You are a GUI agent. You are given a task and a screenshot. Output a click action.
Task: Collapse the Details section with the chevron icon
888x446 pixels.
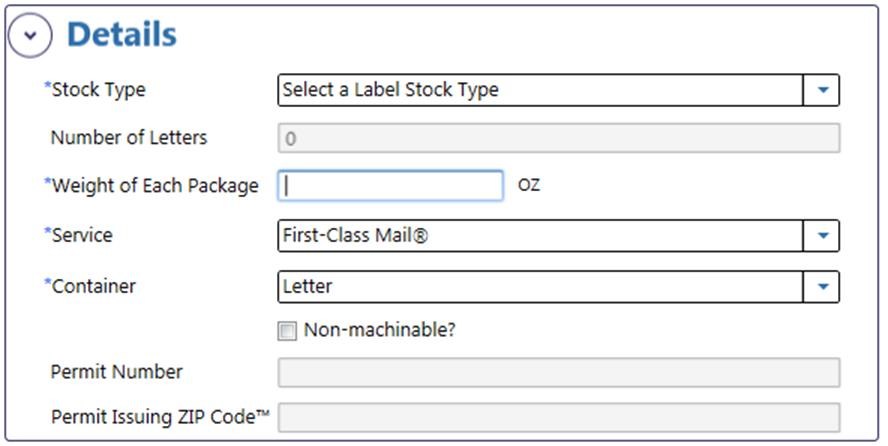click(x=30, y=35)
